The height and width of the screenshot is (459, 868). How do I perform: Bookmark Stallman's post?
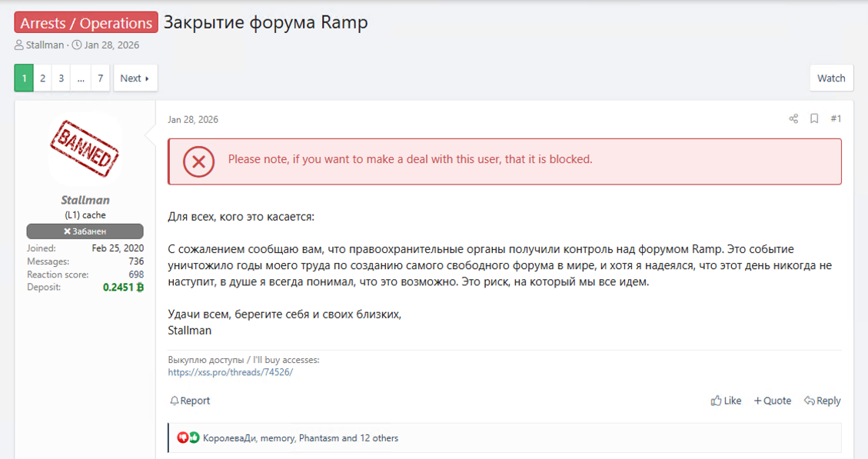815,118
